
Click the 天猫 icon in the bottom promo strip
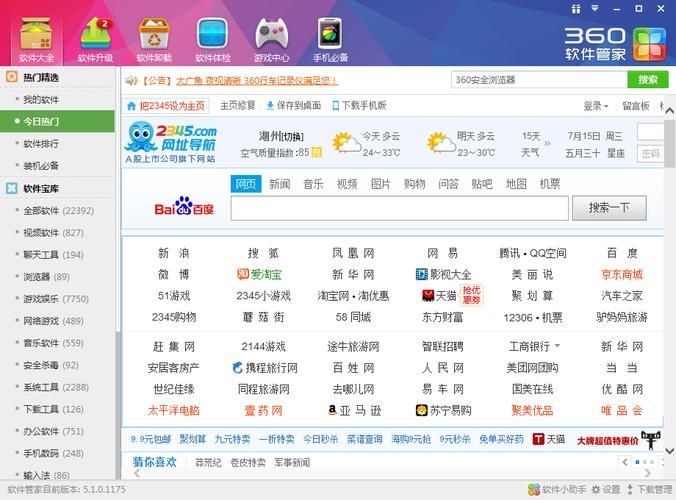click(x=538, y=439)
